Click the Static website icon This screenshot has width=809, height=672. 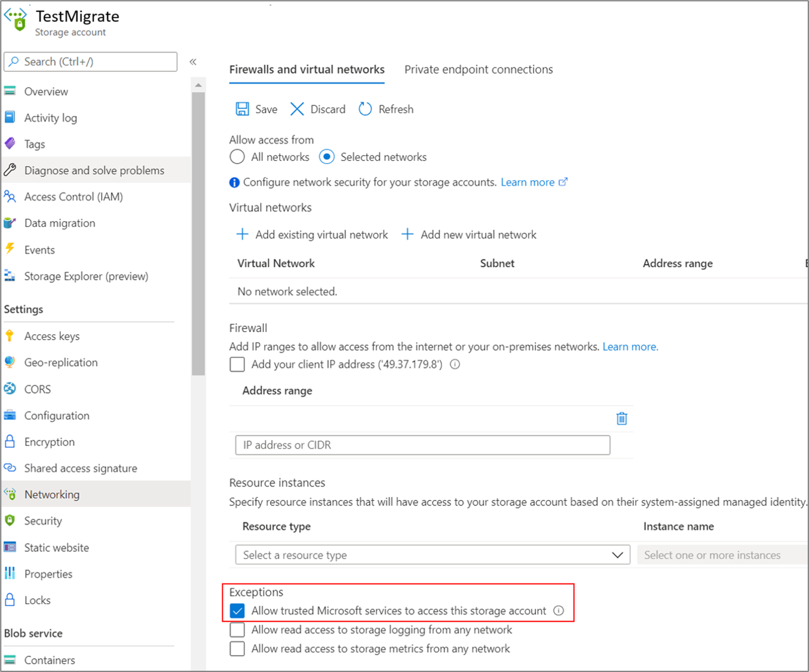[x=10, y=547]
